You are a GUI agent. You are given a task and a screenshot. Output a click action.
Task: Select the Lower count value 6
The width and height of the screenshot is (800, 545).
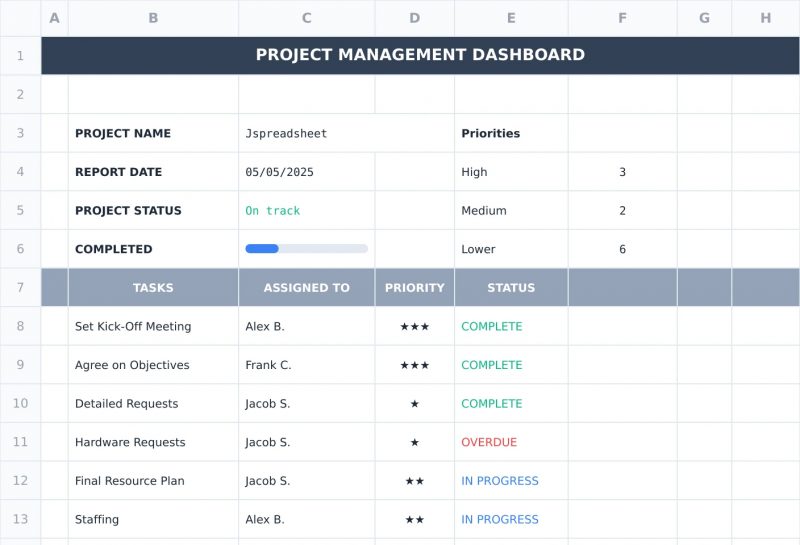click(622, 249)
